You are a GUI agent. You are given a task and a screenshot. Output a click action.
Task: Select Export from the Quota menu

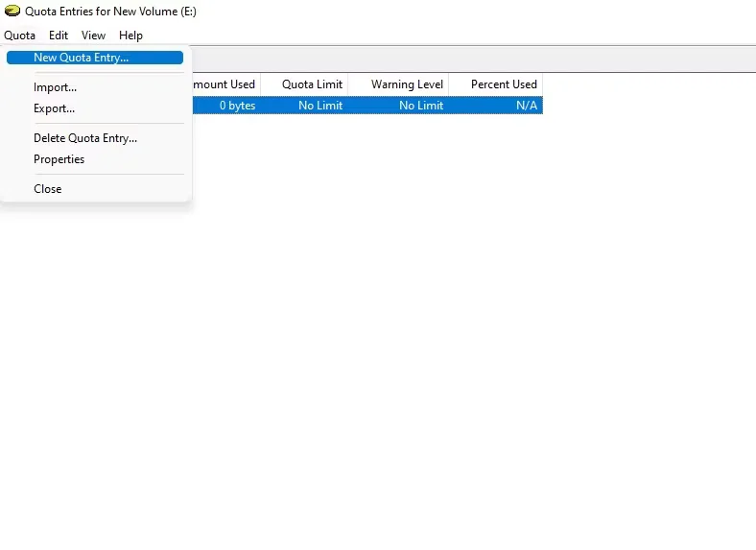(x=55, y=108)
